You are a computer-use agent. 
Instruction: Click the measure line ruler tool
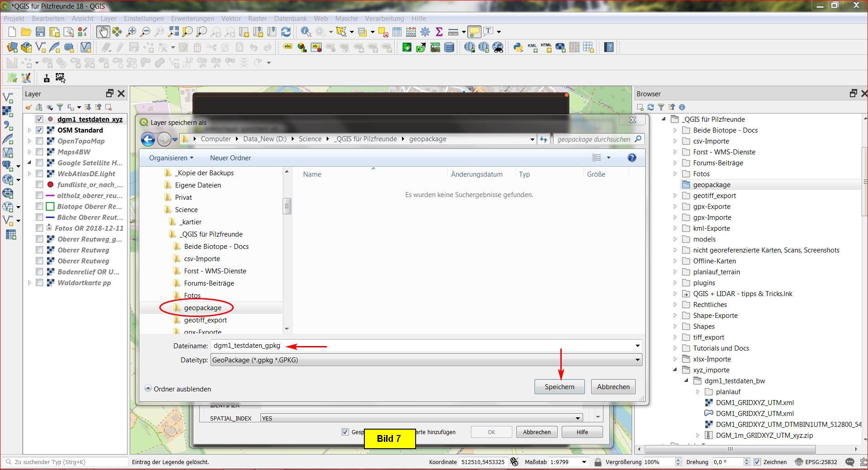tap(452, 32)
